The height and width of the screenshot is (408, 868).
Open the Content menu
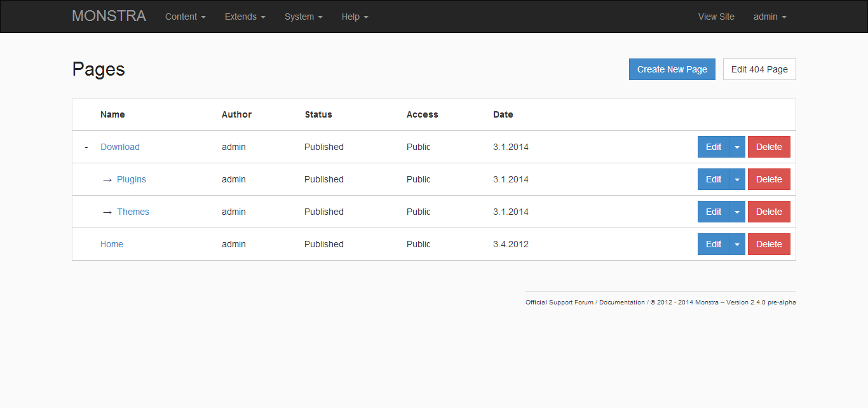click(185, 17)
